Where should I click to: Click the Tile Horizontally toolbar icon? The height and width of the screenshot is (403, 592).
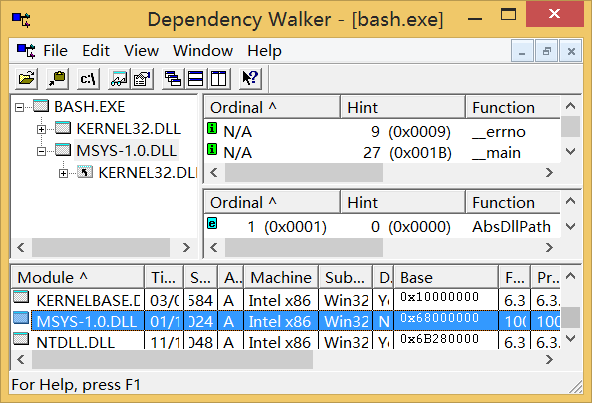point(196,79)
